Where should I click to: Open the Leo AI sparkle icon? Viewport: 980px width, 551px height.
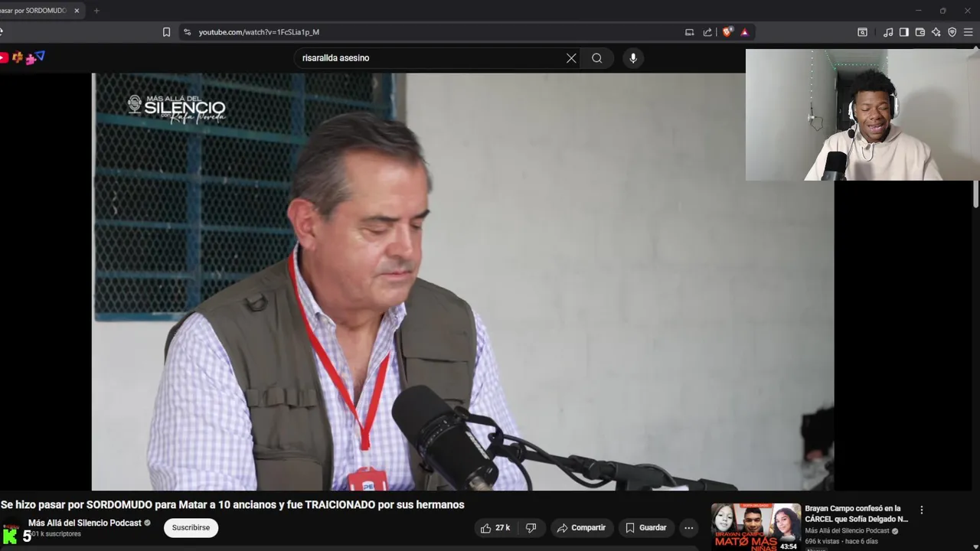[936, 32]
